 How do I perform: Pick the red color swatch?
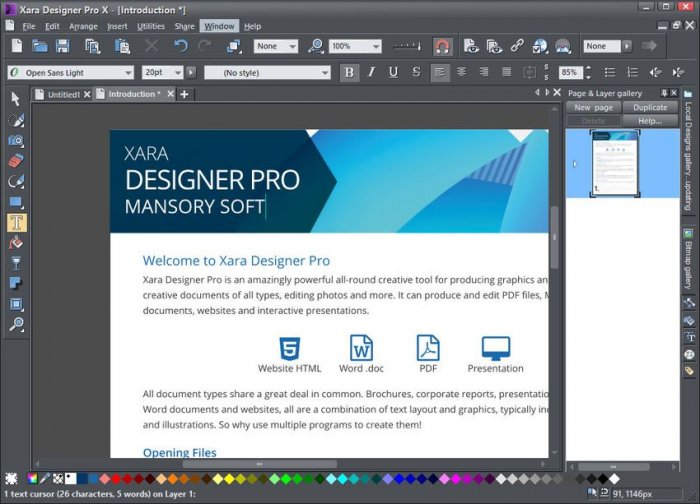pyautogui.click(x=116, y=479)
